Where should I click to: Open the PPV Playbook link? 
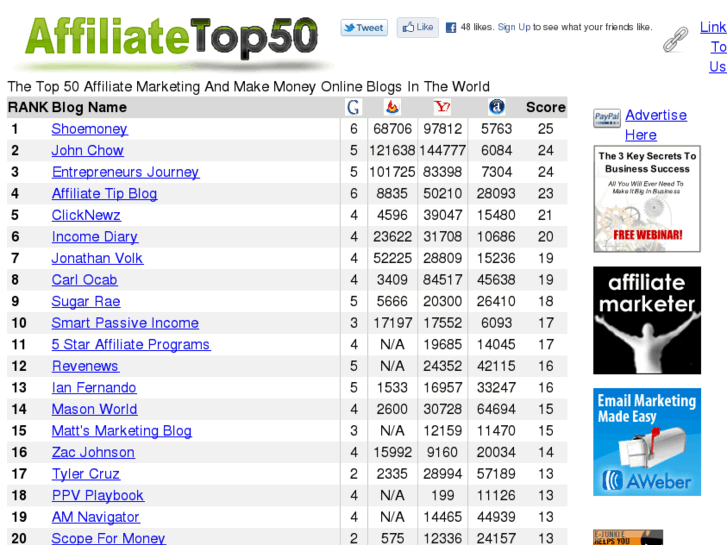(98, 495)
